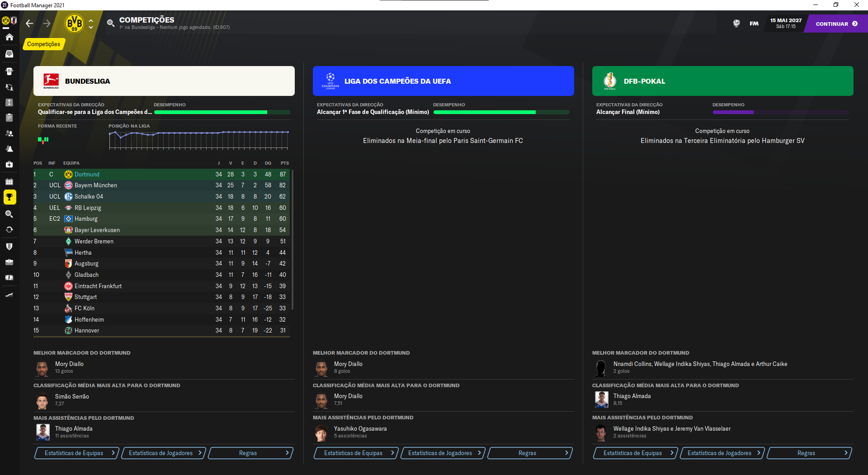Viewport: 868px width, 475px height.
Task: Click the Bundesliga logo in the header card
Action: [51, 81]
